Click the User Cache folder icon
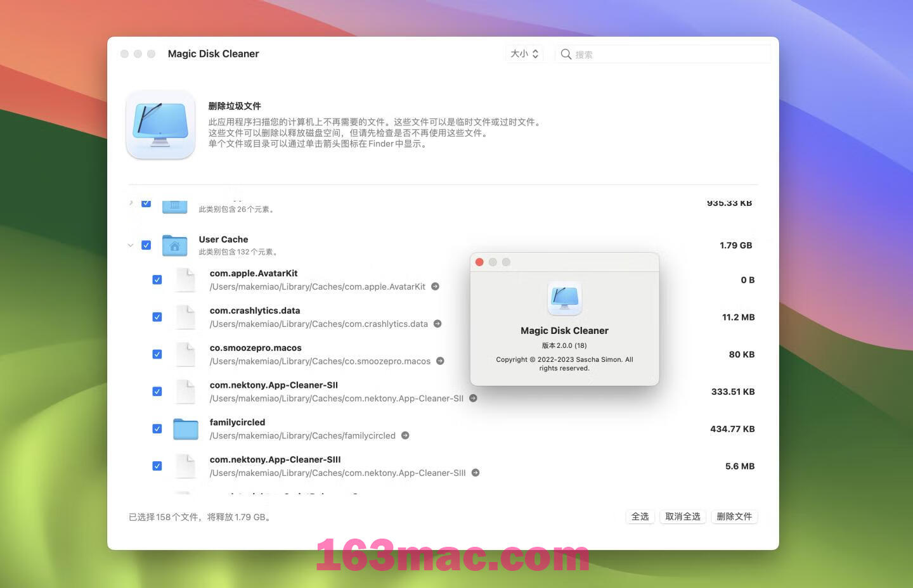Screen dimensions: 913x588 click(x=174, y=245)
